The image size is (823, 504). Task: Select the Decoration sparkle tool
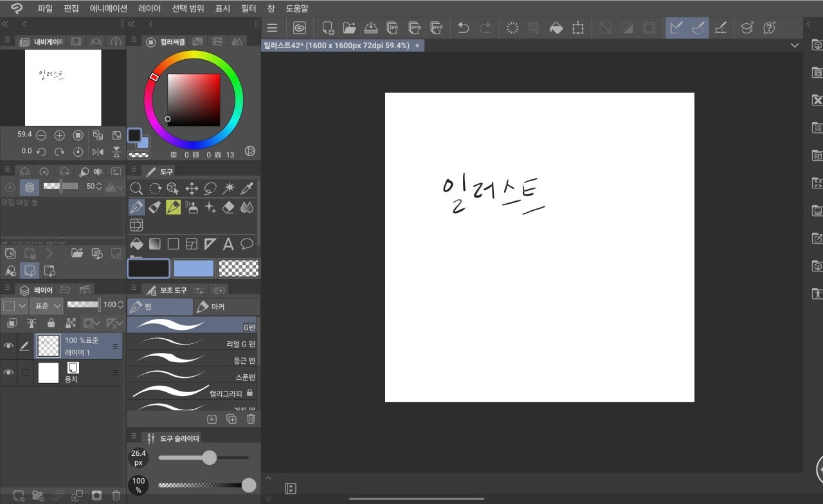pyautogui.click(x=210, y=207)
